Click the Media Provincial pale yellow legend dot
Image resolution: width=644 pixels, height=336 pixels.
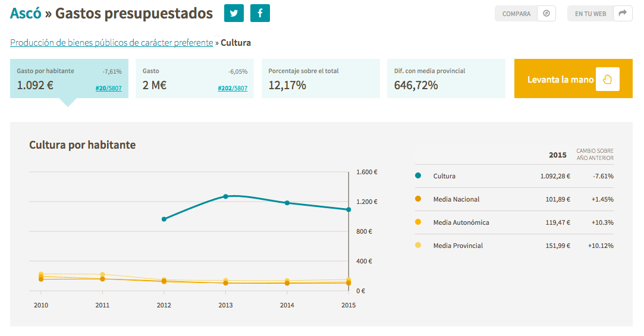[418, 245]
